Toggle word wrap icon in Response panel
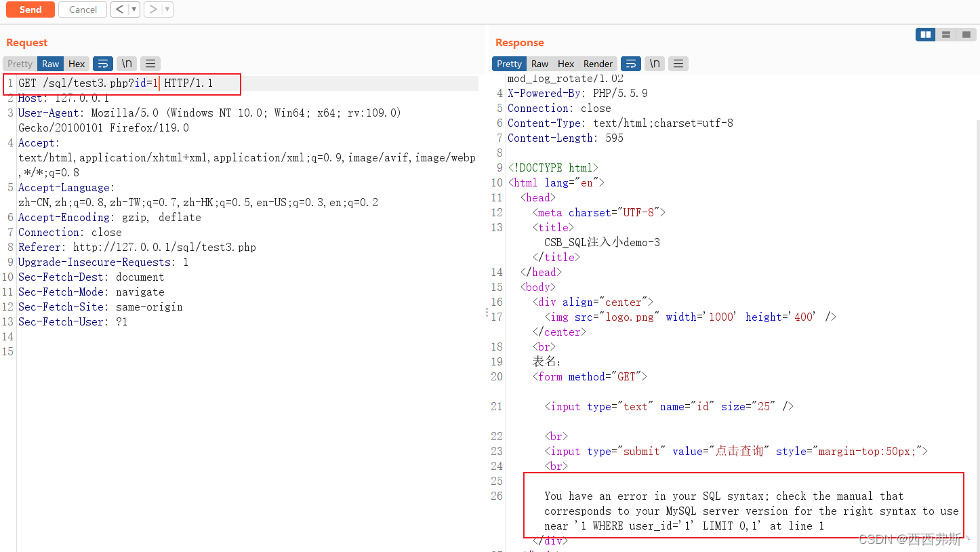Screen dimensions: 980x552 click(x=631, y=64)
